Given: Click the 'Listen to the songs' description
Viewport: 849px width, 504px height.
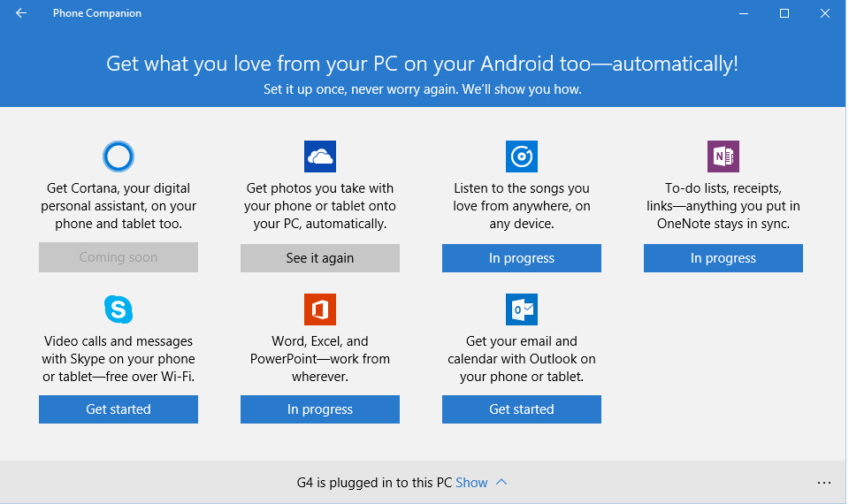Looking at the screenshot, I should pos(522,206).
